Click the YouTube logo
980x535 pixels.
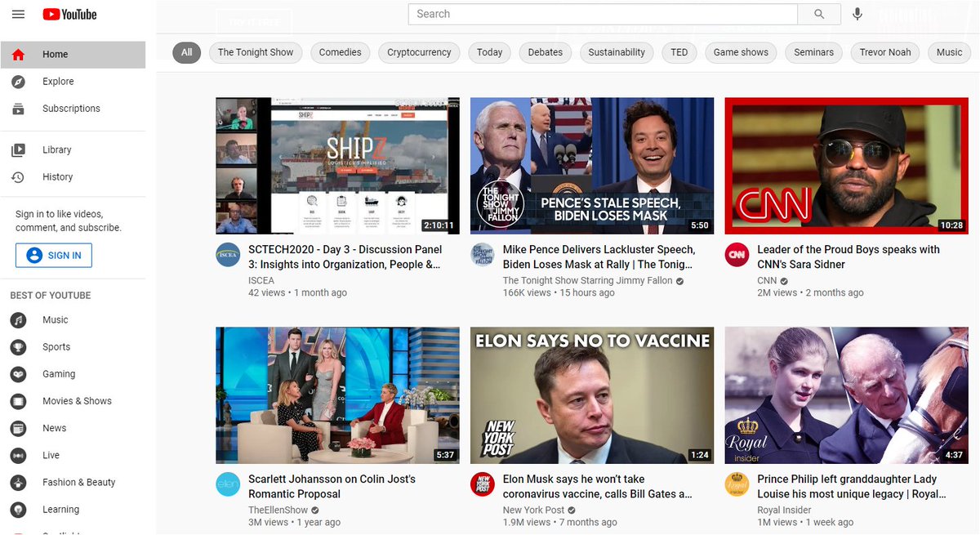(x=69, y=14)
